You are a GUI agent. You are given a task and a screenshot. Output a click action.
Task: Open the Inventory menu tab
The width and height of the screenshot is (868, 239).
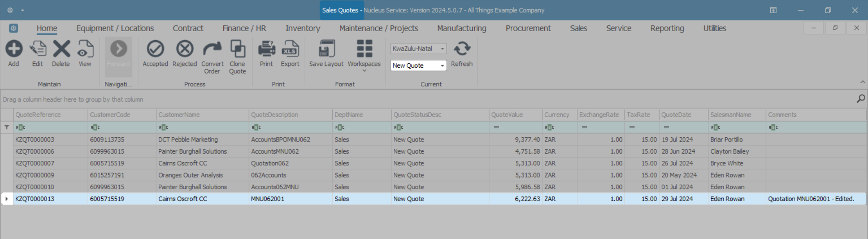coord(302,28)
